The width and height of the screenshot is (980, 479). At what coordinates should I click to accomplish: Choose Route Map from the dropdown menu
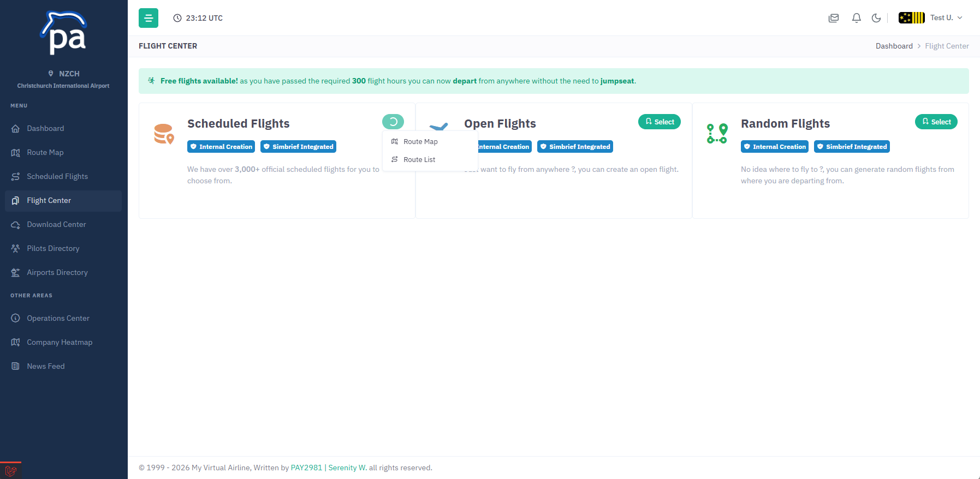click(x=430, y=141)
